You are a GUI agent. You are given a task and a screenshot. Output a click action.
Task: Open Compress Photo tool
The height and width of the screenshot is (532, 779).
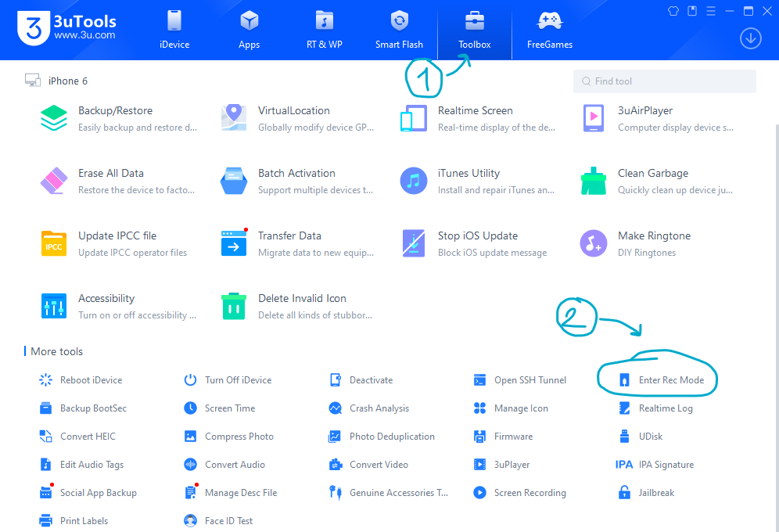[x=229, y=436]
